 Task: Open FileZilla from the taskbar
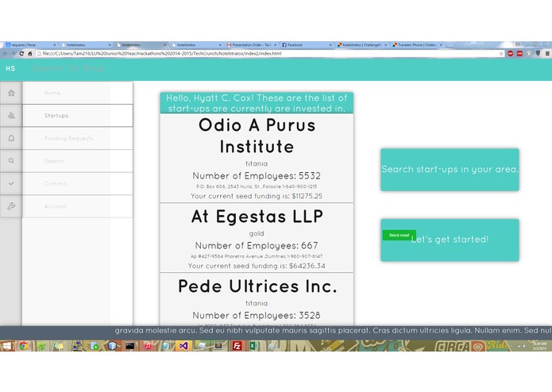coord(237,346)
